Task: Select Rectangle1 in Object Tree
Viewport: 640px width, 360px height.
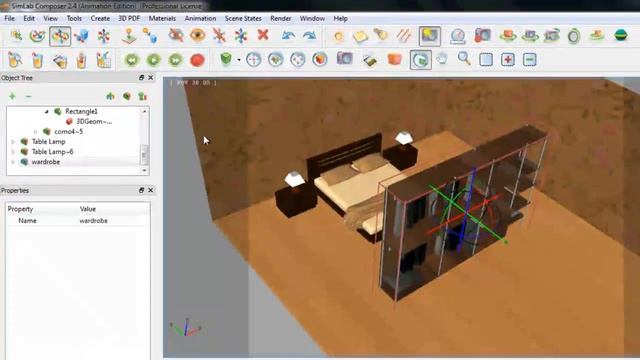Action: pyautogui.click(x=81, y=111)
